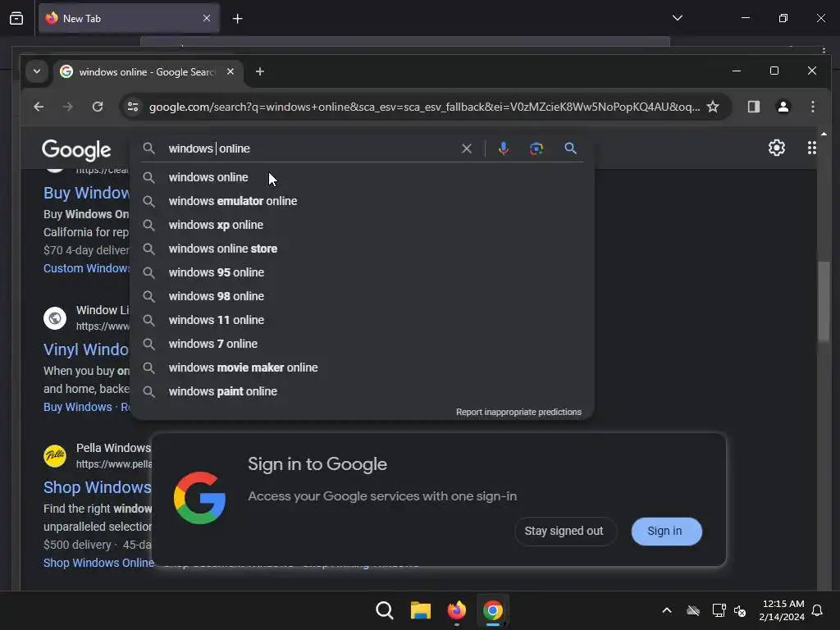The width and height of the screenshot is (840, 630).
Task: Close the windows online Google Search tab
Action: (x=231, y=71)
